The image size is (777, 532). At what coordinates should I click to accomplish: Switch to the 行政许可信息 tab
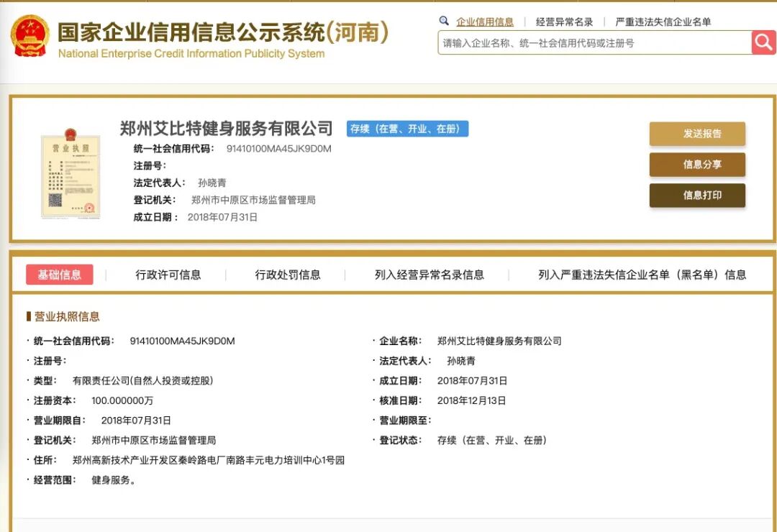coord(168,275)
